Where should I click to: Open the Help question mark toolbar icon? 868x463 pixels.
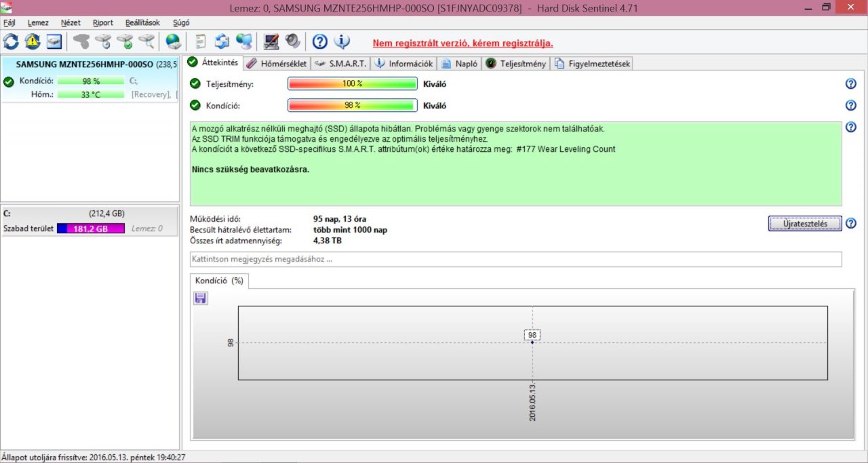[320, 41]
